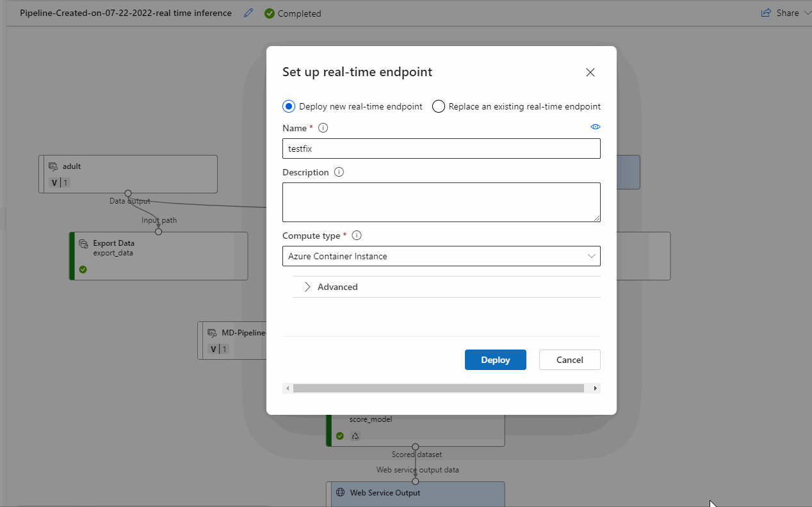Click the info icon next to Description

click(339, 172)
